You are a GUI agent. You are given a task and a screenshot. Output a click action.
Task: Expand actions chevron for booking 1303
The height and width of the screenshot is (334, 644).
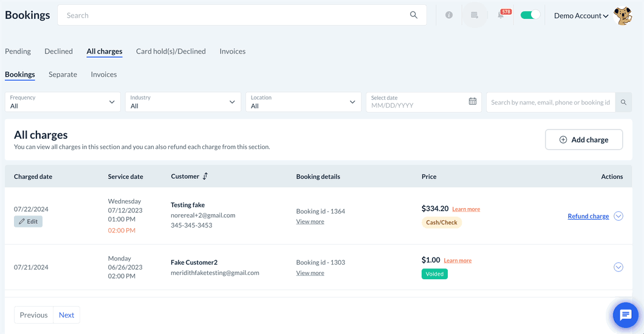coord(618,267)
